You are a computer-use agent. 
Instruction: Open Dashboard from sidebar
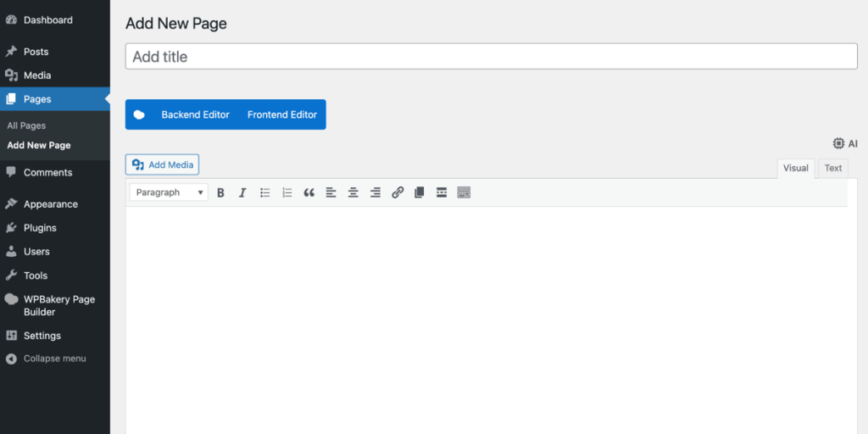pos(55,20)
